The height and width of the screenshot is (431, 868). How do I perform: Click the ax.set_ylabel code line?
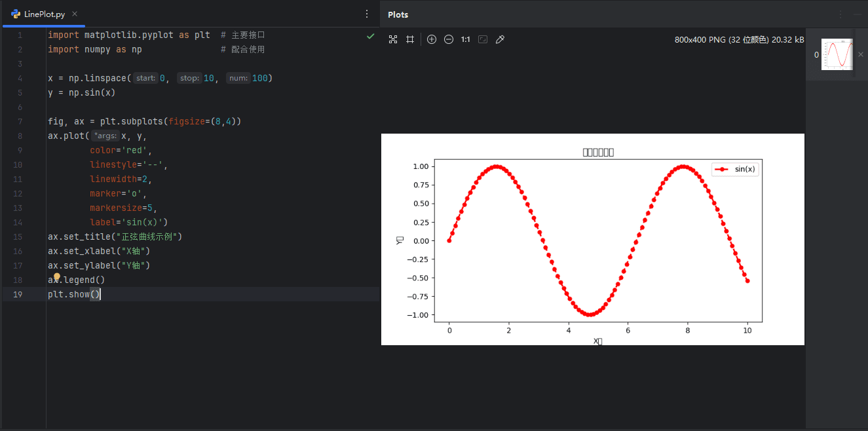[x=99, y=265]
